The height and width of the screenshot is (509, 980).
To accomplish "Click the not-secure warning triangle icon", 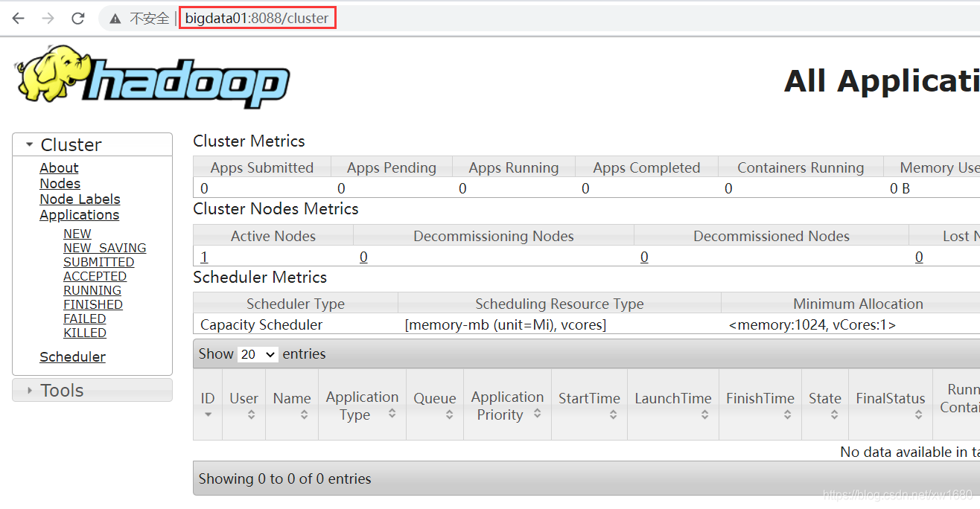I will (x=115, y=19).
